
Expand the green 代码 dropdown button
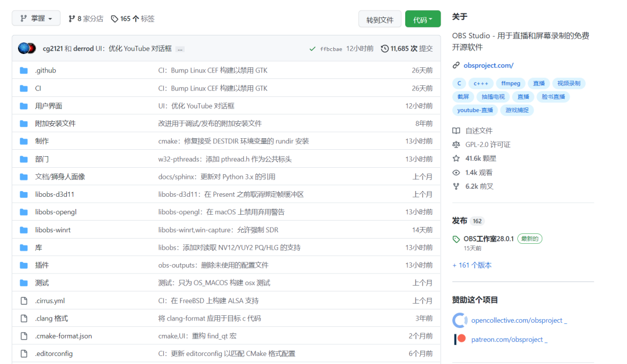(423, 19)
